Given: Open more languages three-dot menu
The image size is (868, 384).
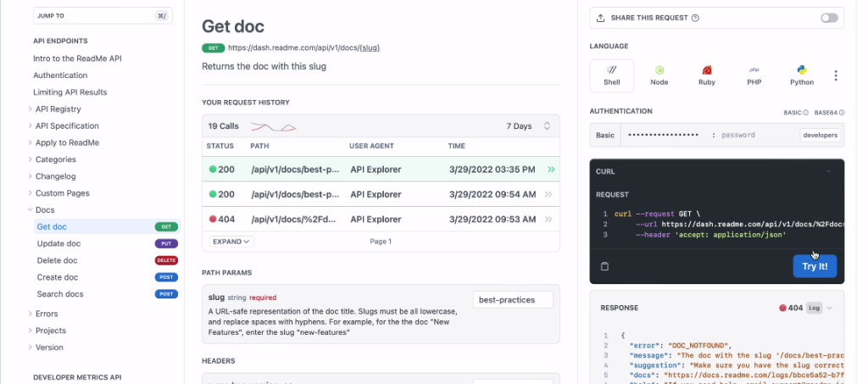Looking at the screenshot, I should pyautogui.click(x=836, y=75).
